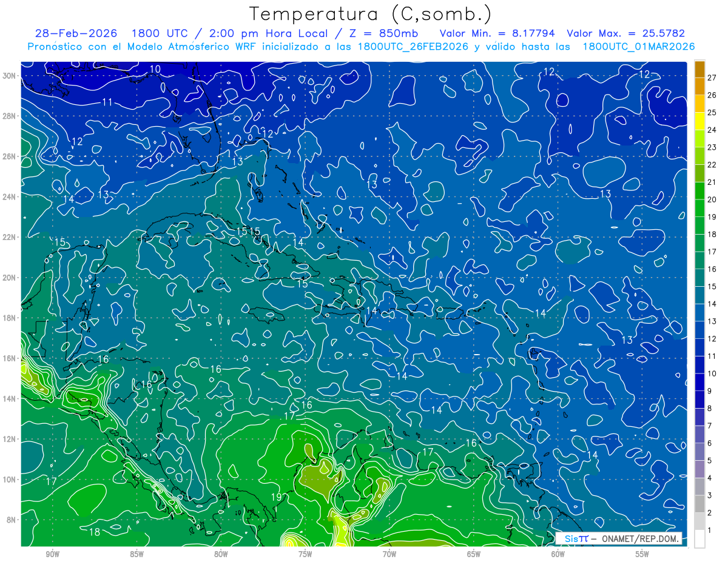The width and height of the screenshot is (728, 562).
Task: Click the 'SisTT - ONAMET/REP.DOM.' credit box
Action: coord(618,538)
